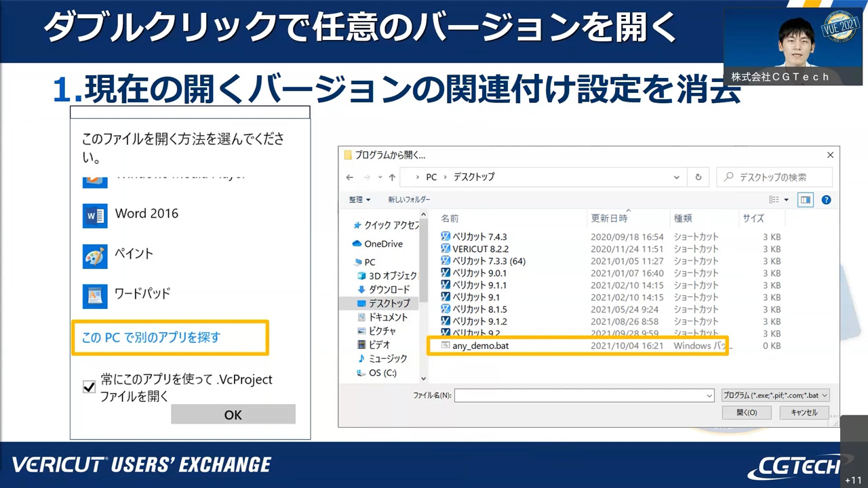Click この PC で別のアプリを探す link

[151, 337]
